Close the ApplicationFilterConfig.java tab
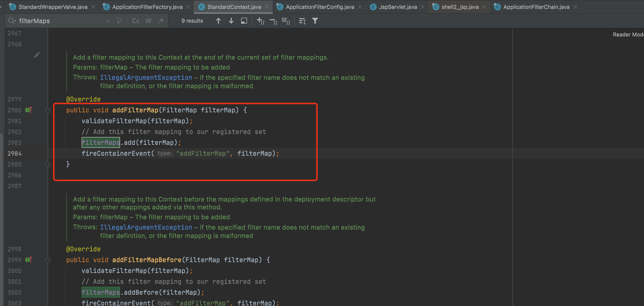The image size is (644, 306). click(x=360, y=7)
